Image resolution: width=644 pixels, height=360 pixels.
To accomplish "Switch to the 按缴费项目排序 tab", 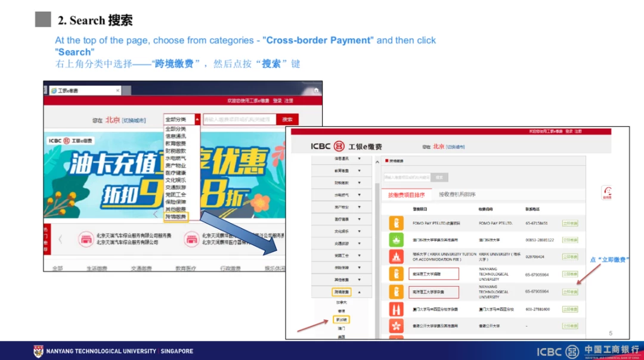I will tap(406, 195).
